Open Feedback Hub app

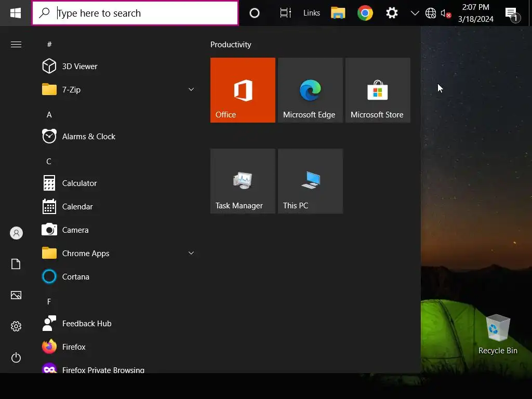pos(118,324)
